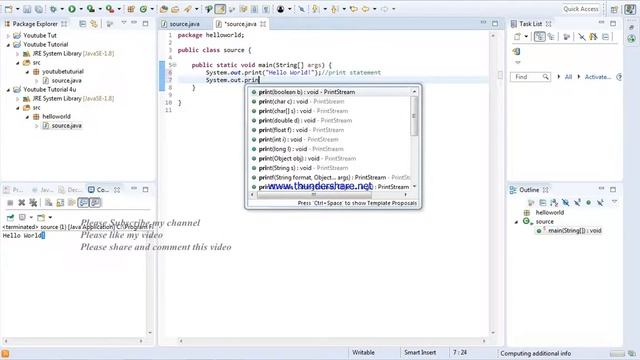Open the Javadoc tab in bottom panel

pyautogui.click(x=43, y=190)
